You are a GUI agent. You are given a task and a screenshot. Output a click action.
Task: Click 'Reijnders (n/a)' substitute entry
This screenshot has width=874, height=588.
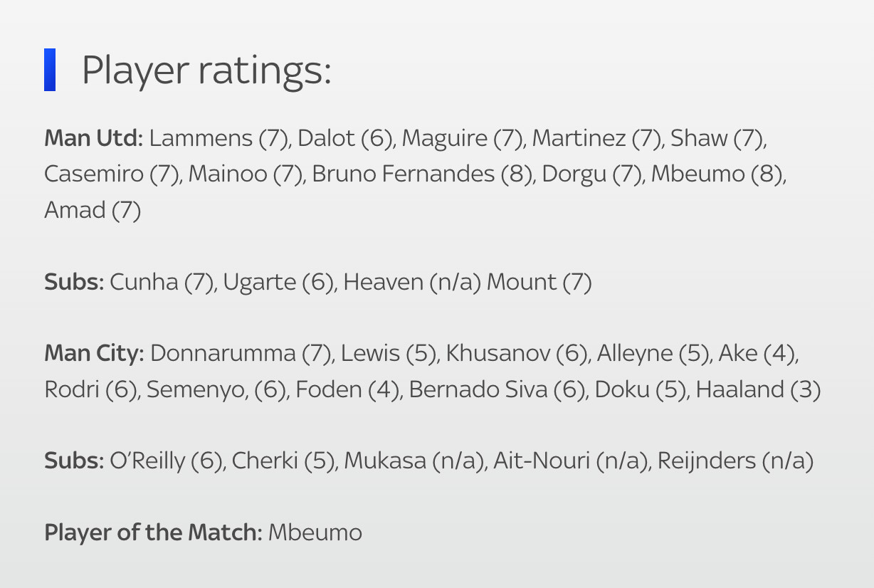click(735, 461)
